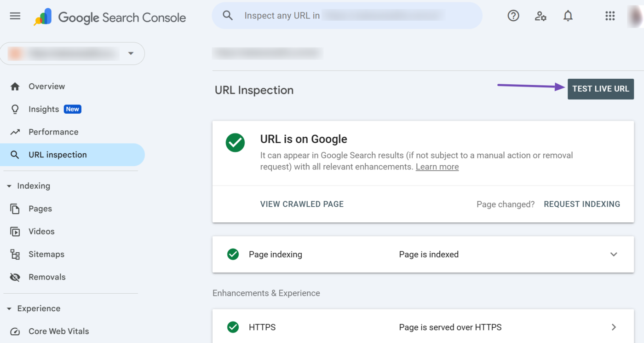Open the HTTPS details row
Viewport: 644px width, 343px height.
point(613,327)
